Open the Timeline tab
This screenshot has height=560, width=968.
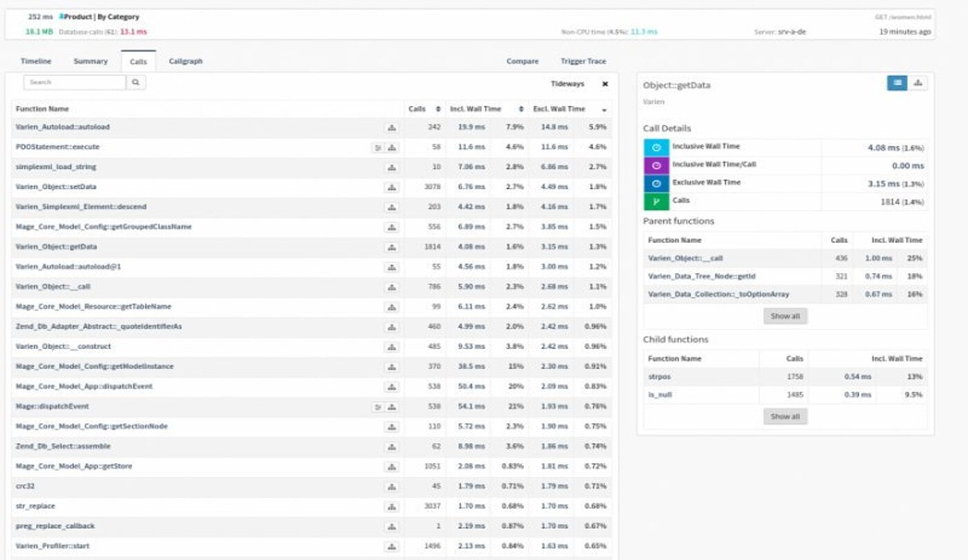pyautogui.click(x=36, y=61)
